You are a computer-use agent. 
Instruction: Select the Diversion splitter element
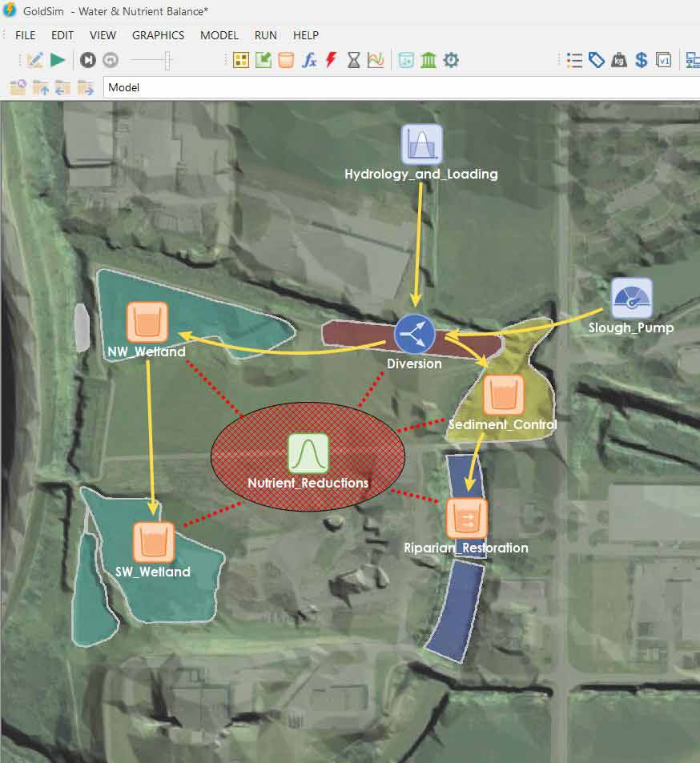(x=414, y=334)
